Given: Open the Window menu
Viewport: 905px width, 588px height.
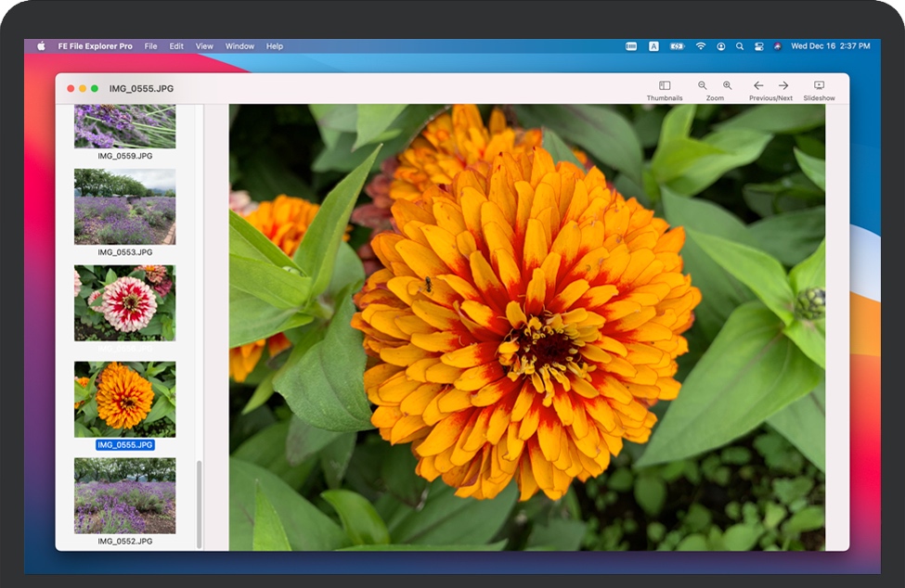Looking at the screenshot, I should [239, 46].
